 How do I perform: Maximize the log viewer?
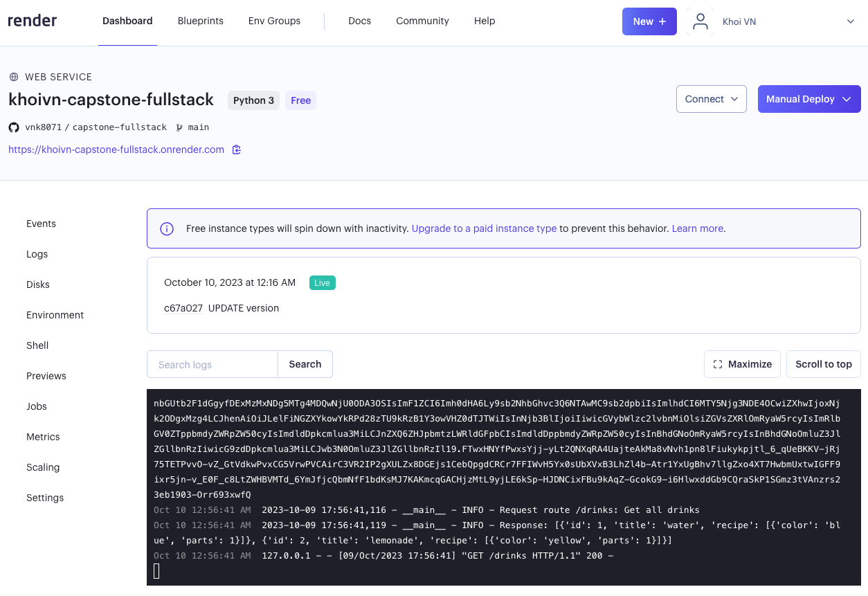(742, 364)
